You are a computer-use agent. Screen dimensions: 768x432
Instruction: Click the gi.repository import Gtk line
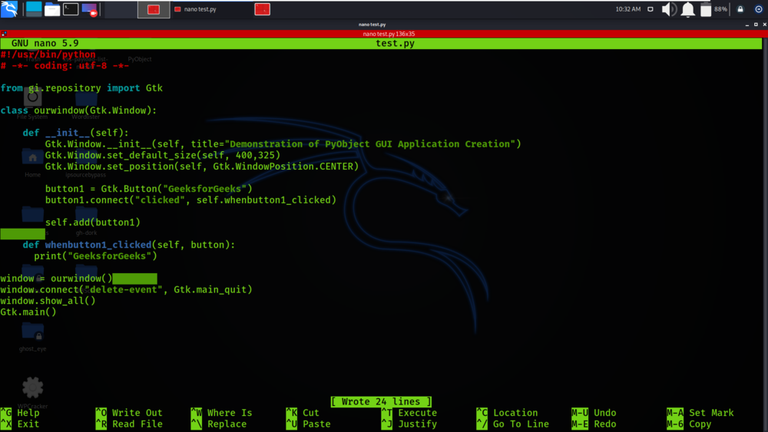(x=81, y=88)
